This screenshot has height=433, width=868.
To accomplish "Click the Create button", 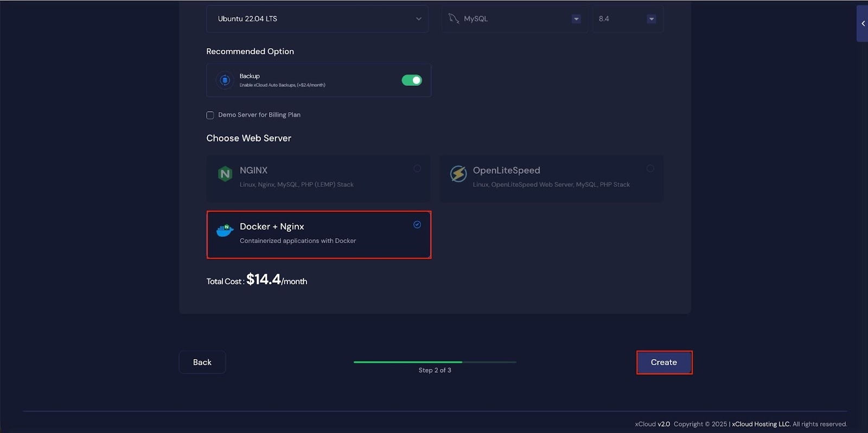I will [x=664, y=362].
